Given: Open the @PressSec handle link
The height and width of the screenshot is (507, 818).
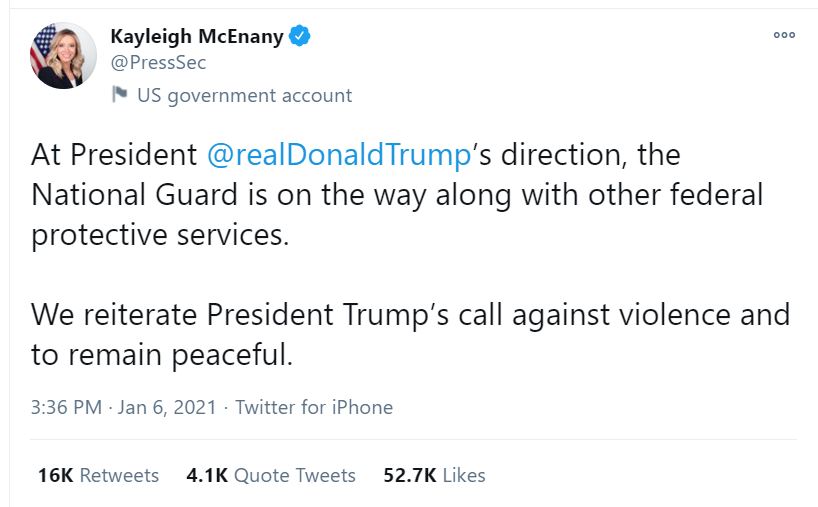Looking at the screenshot, I should 157,62.
